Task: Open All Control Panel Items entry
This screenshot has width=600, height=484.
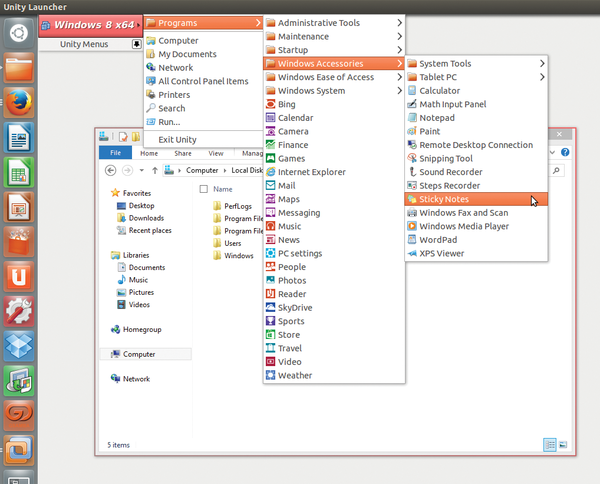Action: [x=203, y=81]
